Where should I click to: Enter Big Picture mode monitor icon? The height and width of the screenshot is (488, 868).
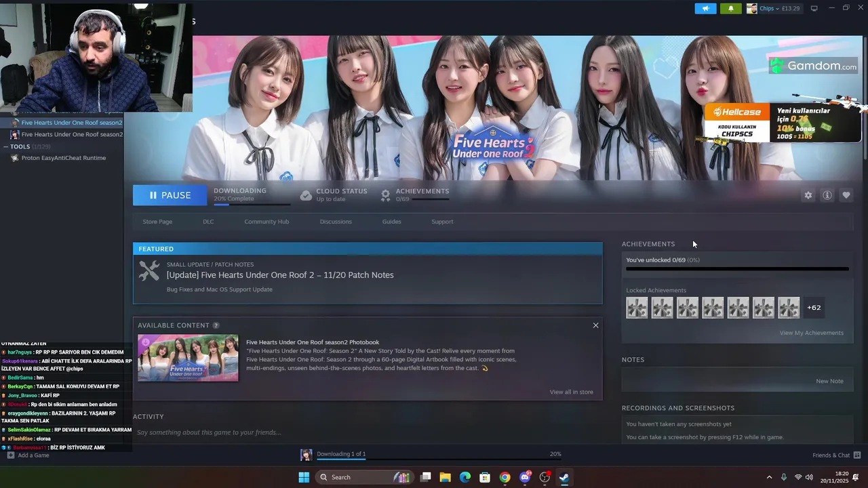click(814, 8)
